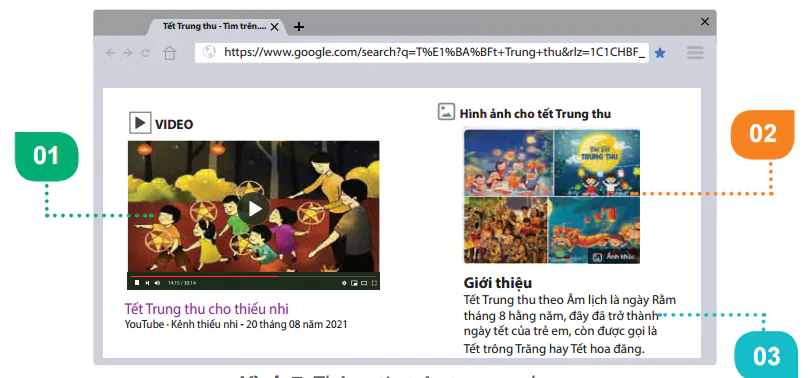Open a new tab with plus button
The width and height of the screenshot is (811, 378).
tap(298, 27)
